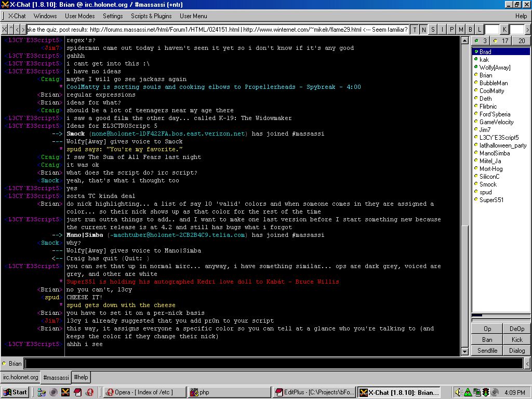The image size is (532, 399).
Task: Toggle channel mode I (invite only)
Action: (442, 30)
